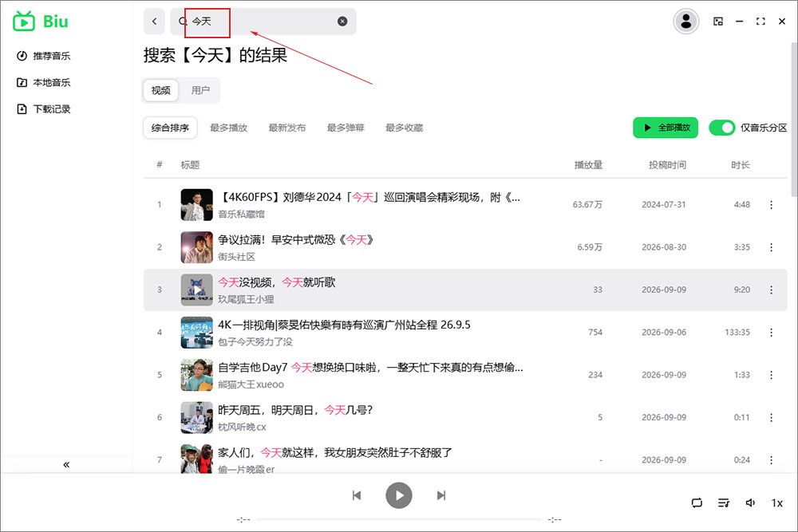The width and height of the screenshot is (798, 532).
Task: Seek on the playback progress bar
Action: point(399,519)
